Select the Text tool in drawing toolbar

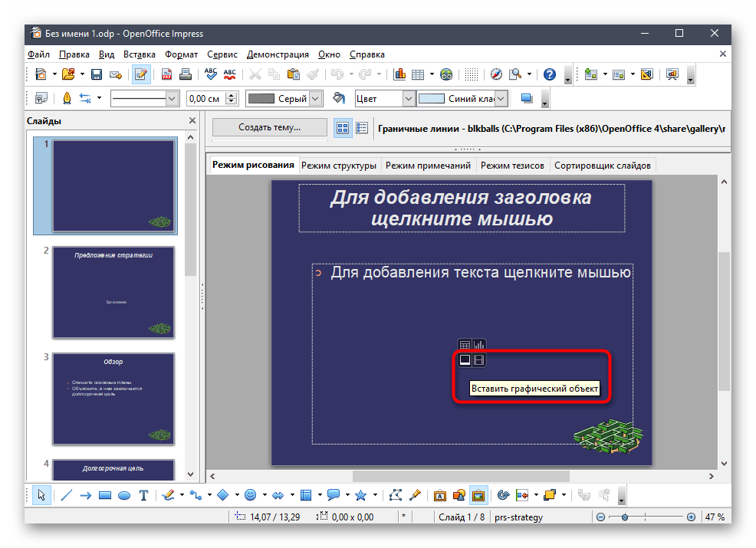143,495
